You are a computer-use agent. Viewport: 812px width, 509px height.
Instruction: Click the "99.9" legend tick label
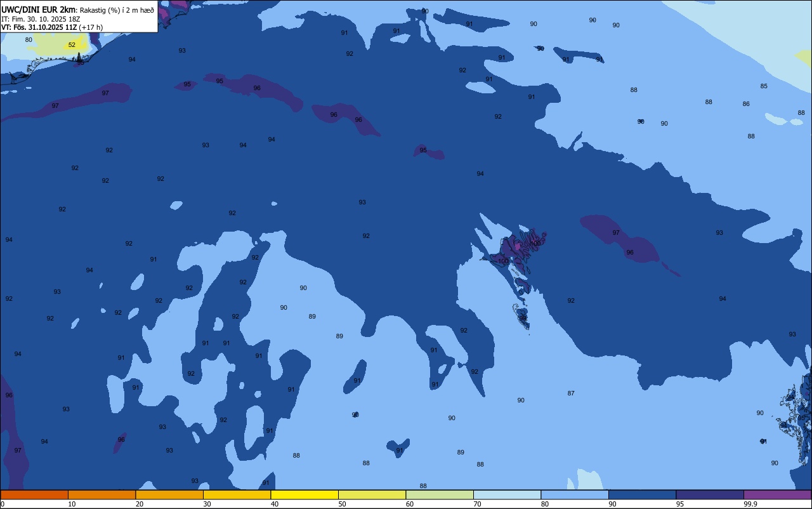coord(750,504)
